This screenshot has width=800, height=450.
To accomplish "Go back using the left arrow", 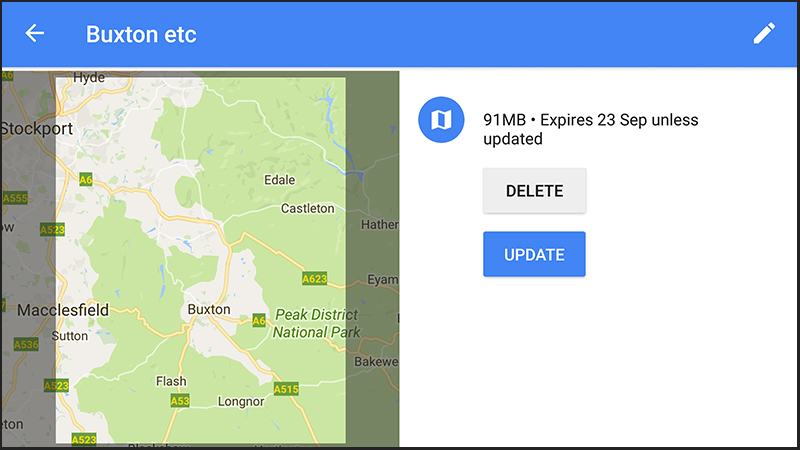I will click(x=35, y=34).
